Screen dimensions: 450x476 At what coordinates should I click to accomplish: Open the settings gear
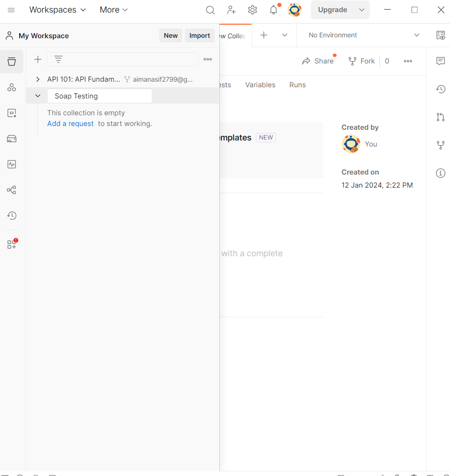click(x=253, y=10)
